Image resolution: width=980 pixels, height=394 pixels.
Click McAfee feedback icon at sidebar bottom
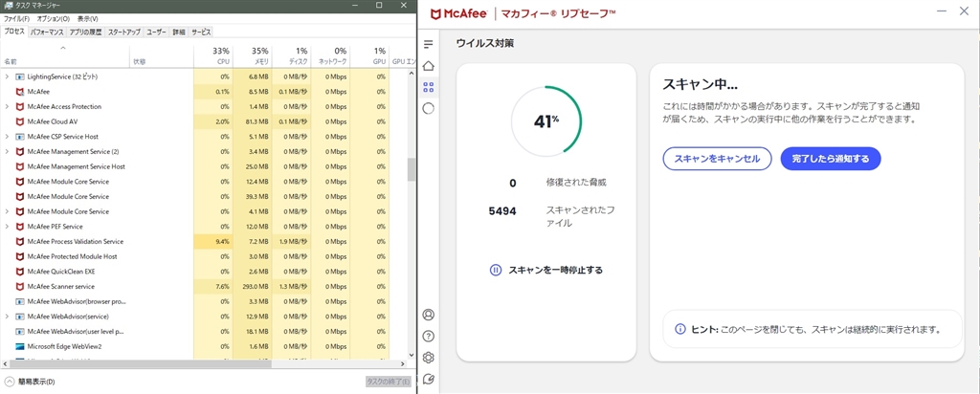(428, 379)
